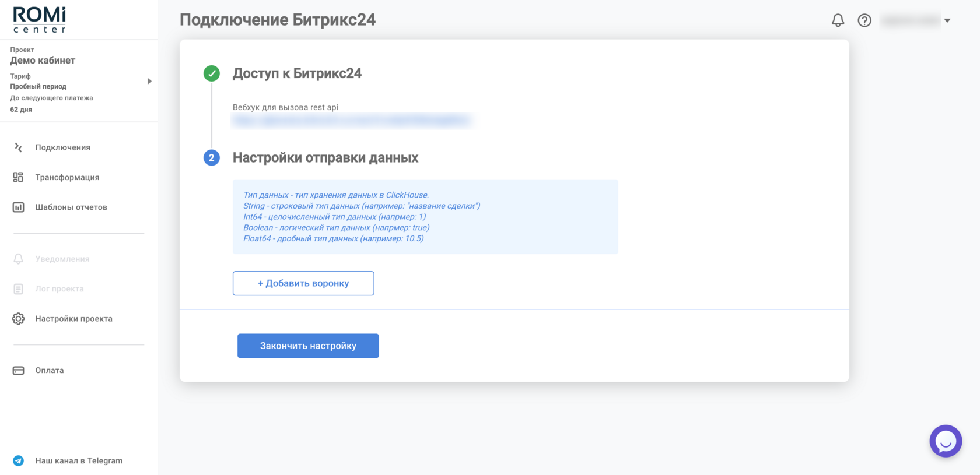Click the Настройки отправки данных heading
This screenshot has width=980, height=475.
325,158
